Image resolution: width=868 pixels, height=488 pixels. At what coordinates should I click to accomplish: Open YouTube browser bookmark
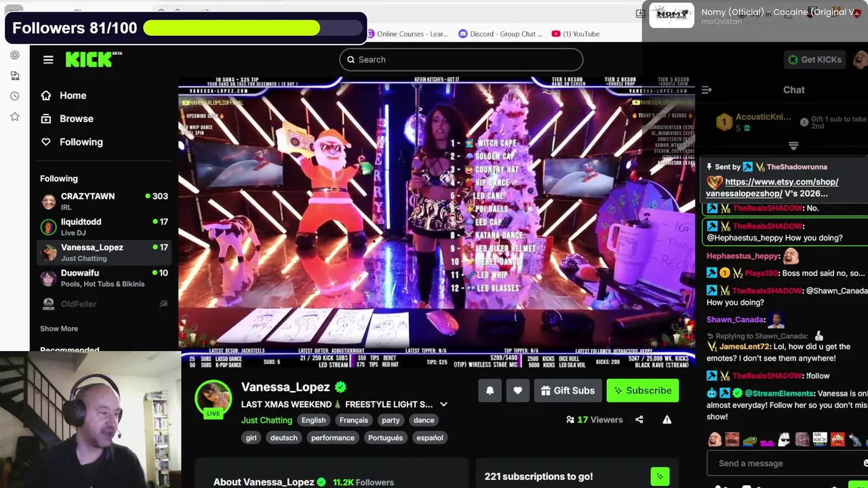click(576, 34)
